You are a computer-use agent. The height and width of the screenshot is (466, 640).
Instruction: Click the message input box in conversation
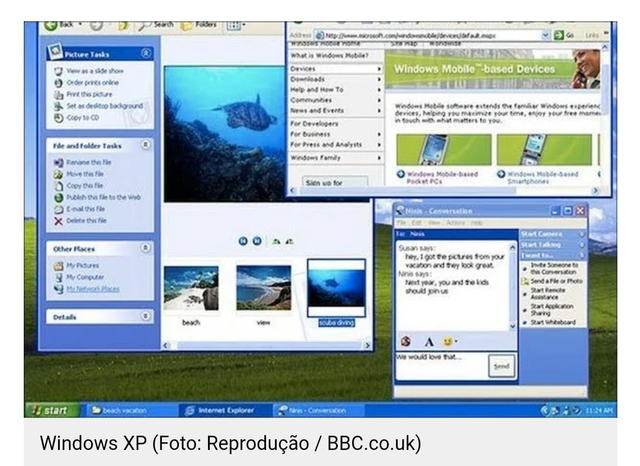click(x=441, y=366)
